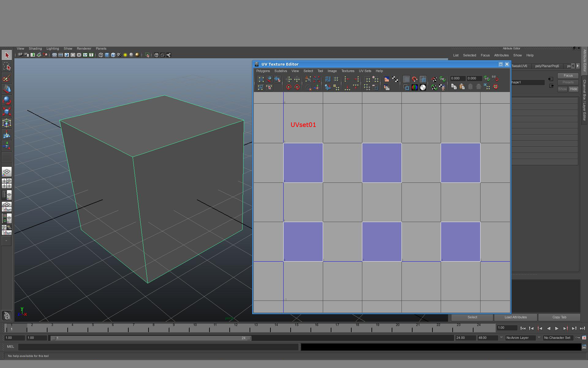
Task: Activate the Scale tool cube icon
Action: point(7,111)
